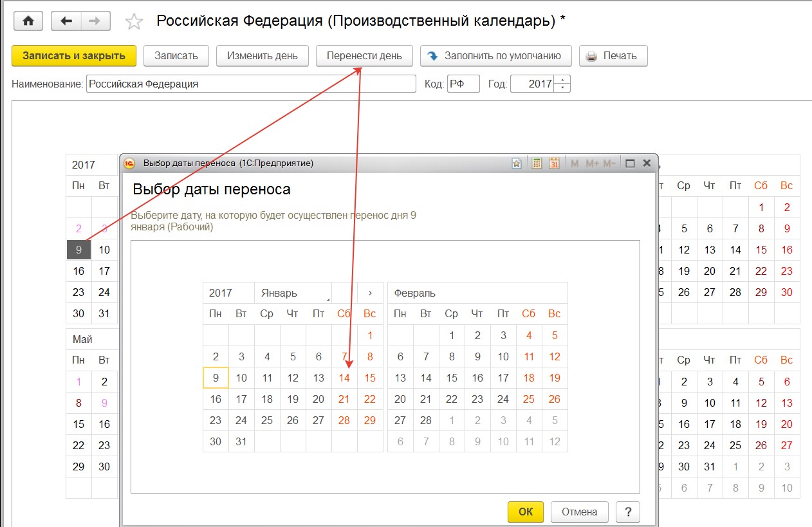Click the Печать button
The width and height of the screenshot is (812, 527).
[x=613, y=55]
